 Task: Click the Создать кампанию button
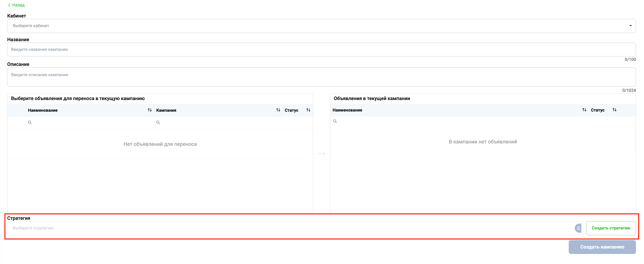click(x=602, y=247)
